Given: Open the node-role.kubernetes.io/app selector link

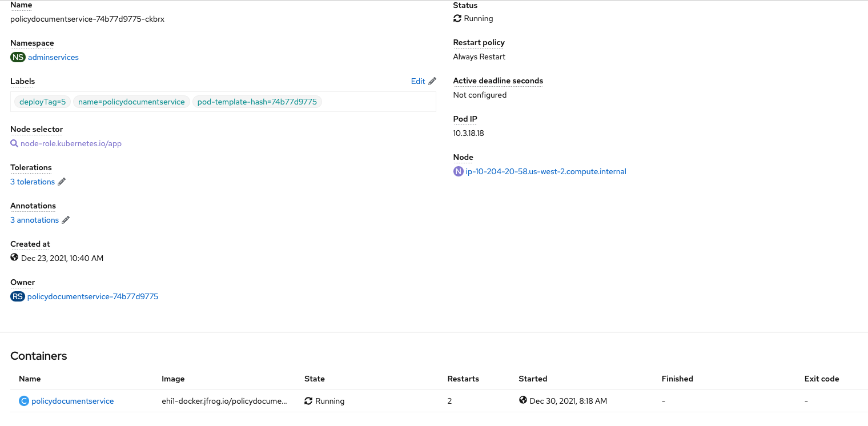Looking at the screenshot, I should pyautogui.click(x=71, y=143).
